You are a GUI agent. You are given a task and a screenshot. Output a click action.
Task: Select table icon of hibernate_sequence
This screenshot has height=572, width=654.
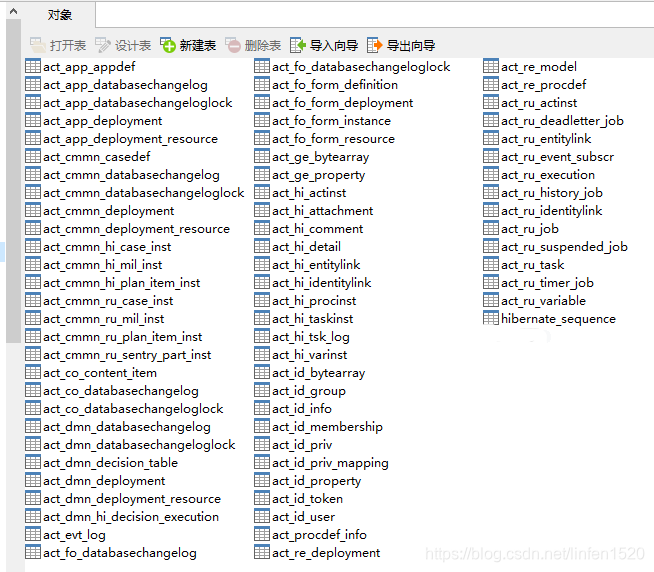tap(490, 318)
